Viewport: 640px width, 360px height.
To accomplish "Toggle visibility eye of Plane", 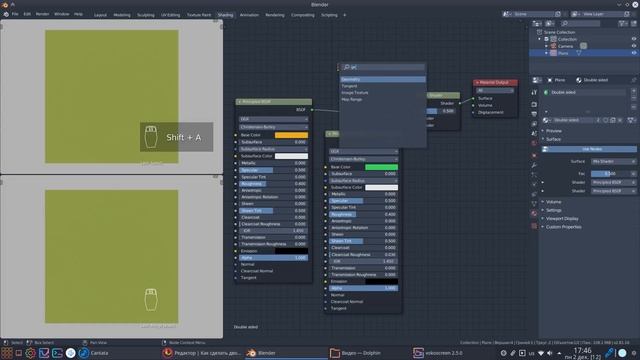I will [x=634, y=53].
